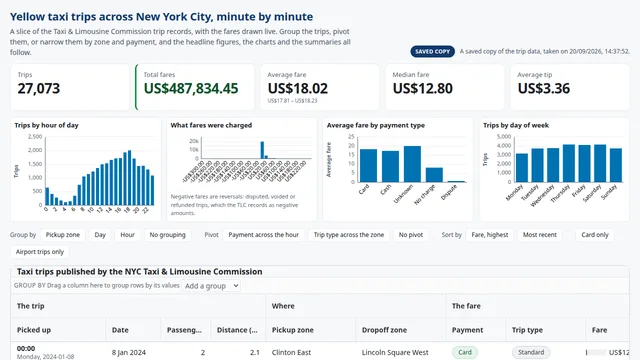Screen dimensions: 640x360
Task: Click the SAVED COPY badge
Action: click(433, 51)
